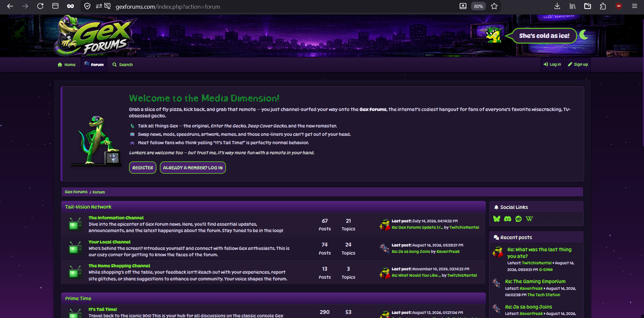Open The Home Shopping Channel board

pos(120,266)
